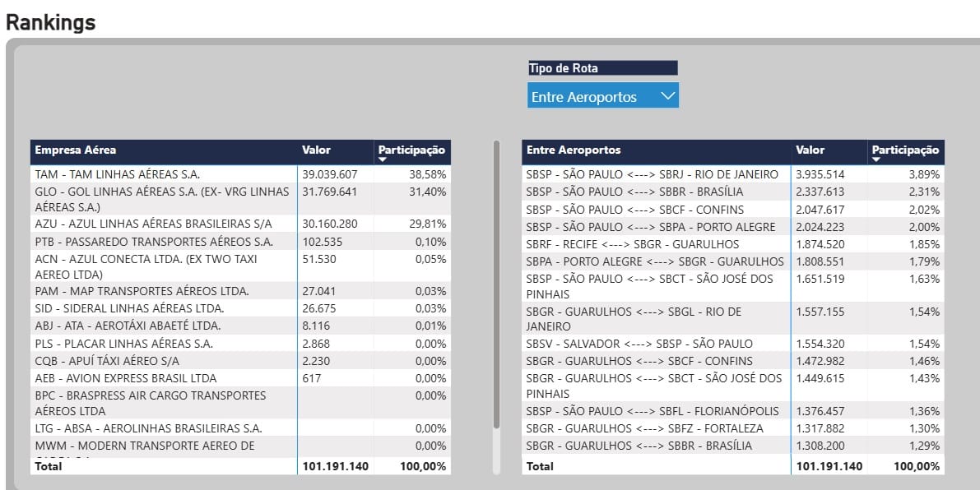Select the TAM Linhas Aéreas row
The height and width of the screenshot is (490, 980).
pos(118,174)
